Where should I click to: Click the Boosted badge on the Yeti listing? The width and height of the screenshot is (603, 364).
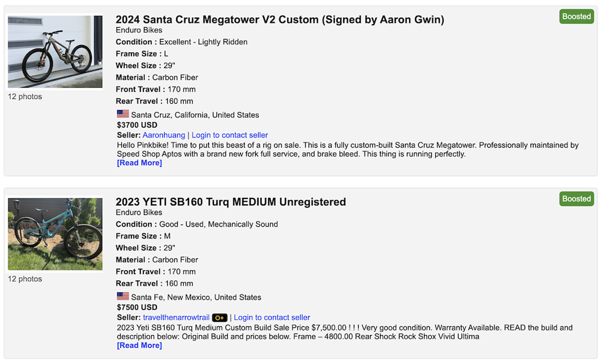tap(576, 199)
